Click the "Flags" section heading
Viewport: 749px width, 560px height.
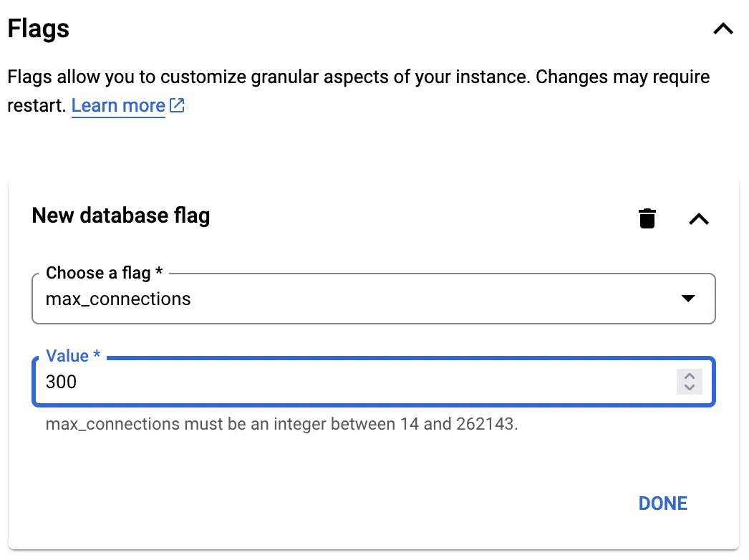tap(39, 29)
